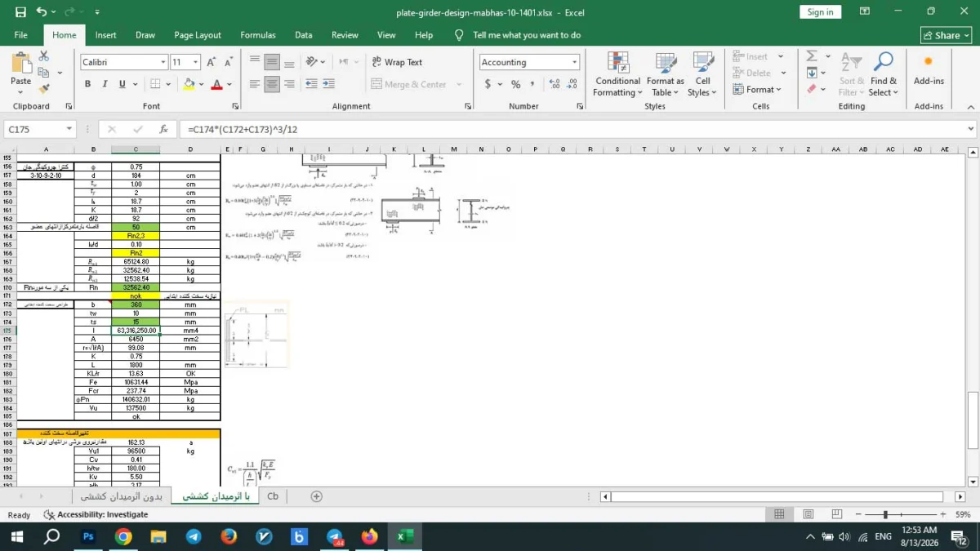Switch to the بدون اثرمیدان کششی sheet tab
Screen dimensions: 980x551
click(x=122, y=496)
